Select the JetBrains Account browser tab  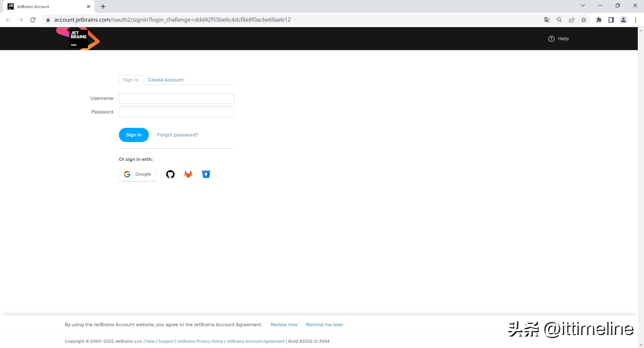tap(49, 7)
